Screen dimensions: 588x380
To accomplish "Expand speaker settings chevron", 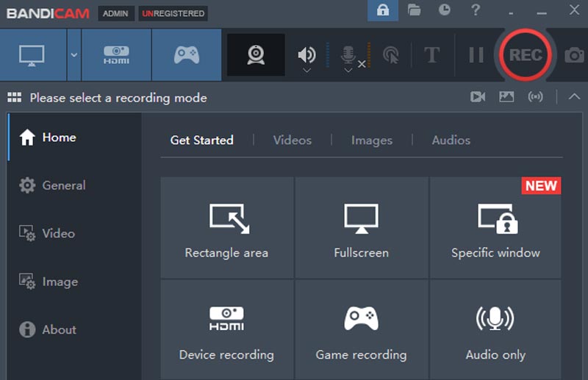I will (306, 70).
